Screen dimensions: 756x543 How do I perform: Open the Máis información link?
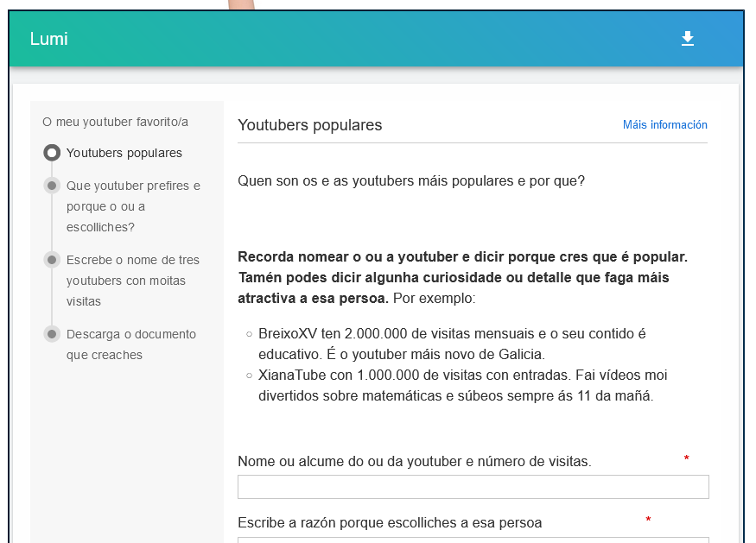pyautogui.click(x=664, y=124)
